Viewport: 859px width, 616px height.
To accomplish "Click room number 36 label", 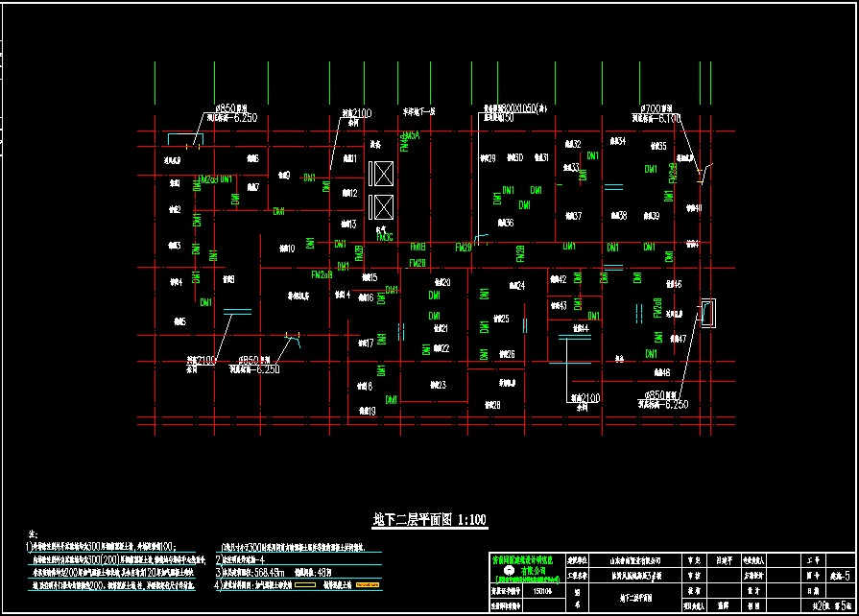I will [x=505, y=223].
